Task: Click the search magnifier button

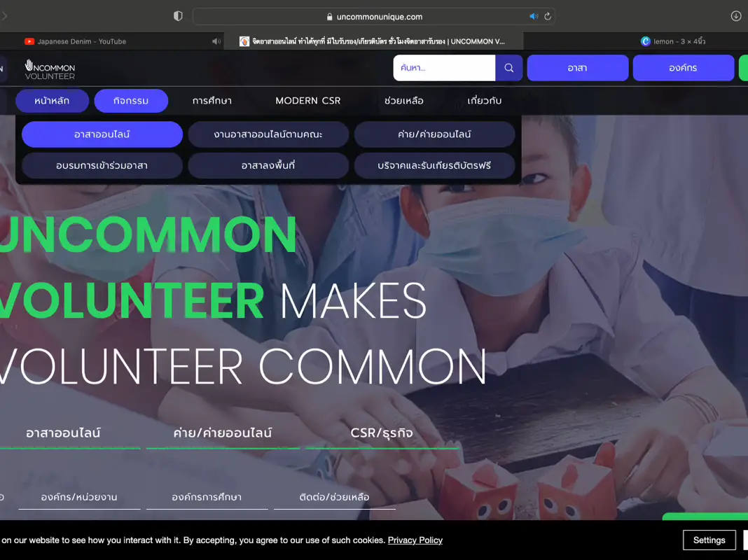Action: (x=509, y=68)
